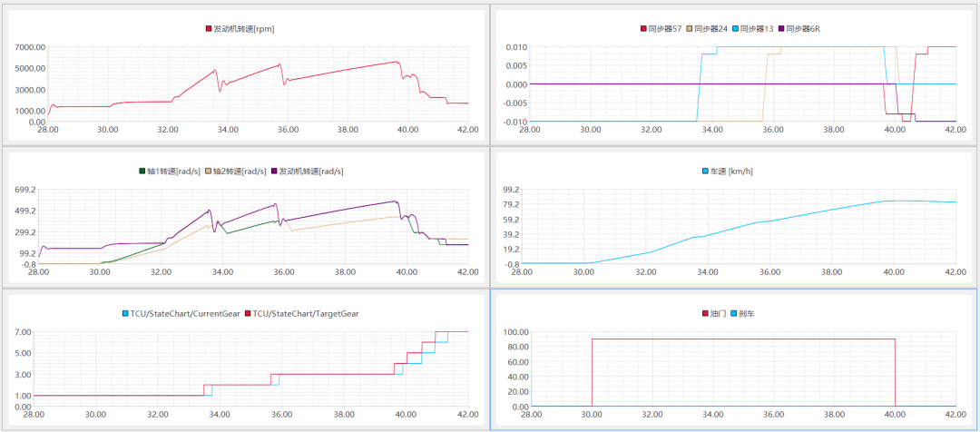
Task: Click the 499.2 y-axis label on the 轴转速 chart
Action: point(25,211)
